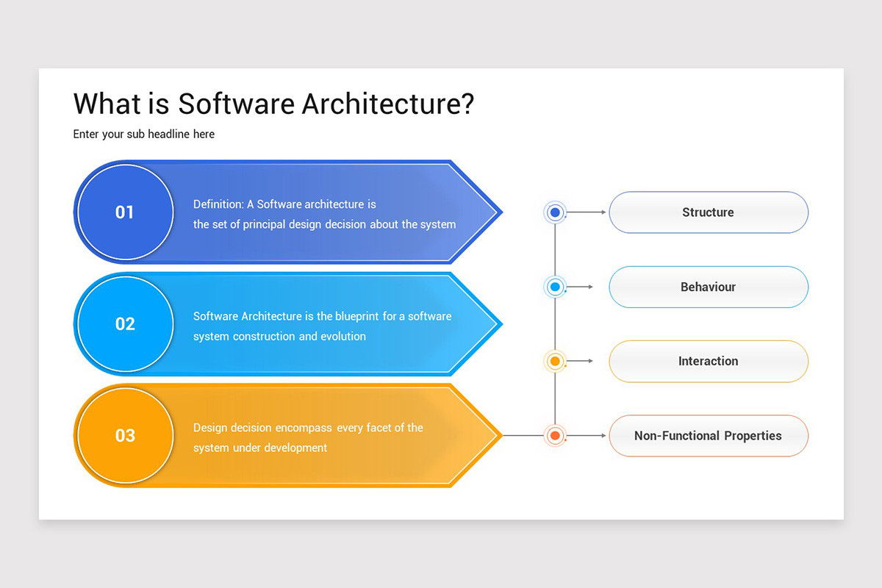Click the arrow pointing to Non-Functional Properties
The width and height of the screenshot is (882, 588).
click(587, 436)
